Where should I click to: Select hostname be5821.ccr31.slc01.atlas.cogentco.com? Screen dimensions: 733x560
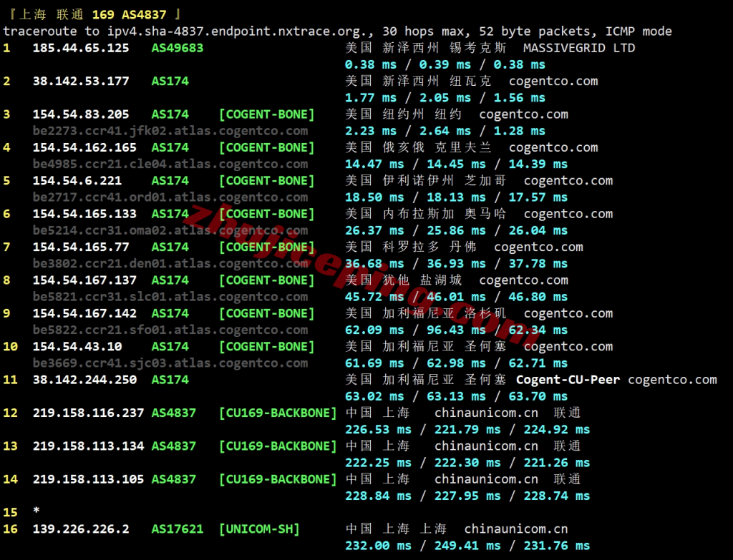click(170, 297)
